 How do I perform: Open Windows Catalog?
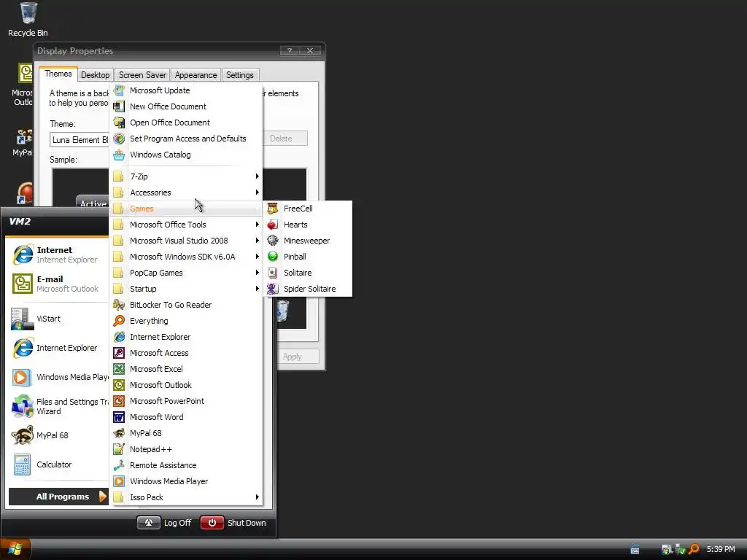click(186, 155)
